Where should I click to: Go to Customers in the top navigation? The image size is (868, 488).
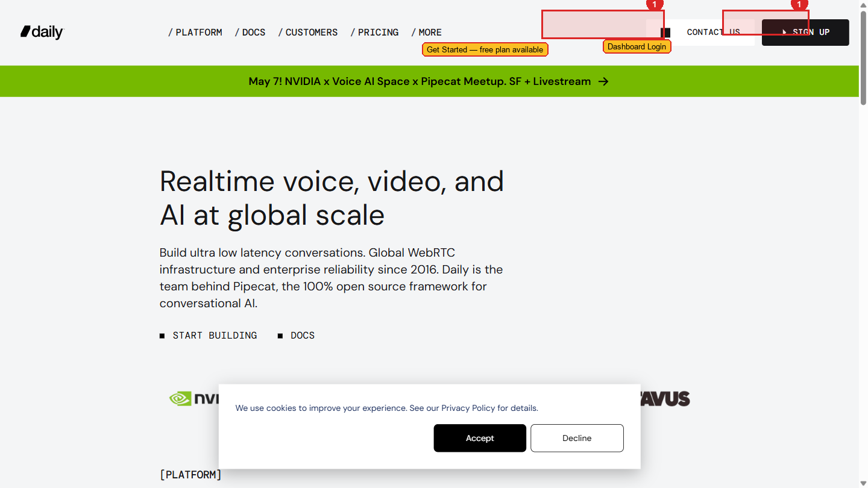pyautogui.click(x=308, y=33)
